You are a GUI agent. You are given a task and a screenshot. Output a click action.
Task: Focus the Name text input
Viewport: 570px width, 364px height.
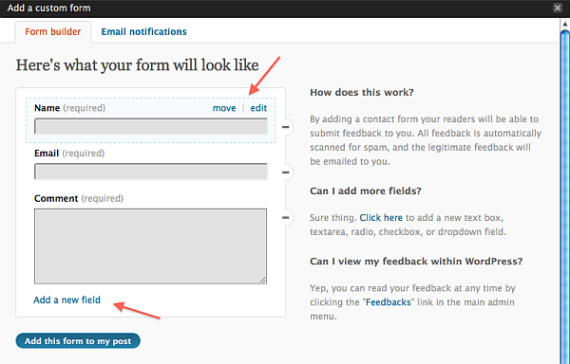pyautogui.click(x=150, y=127)
